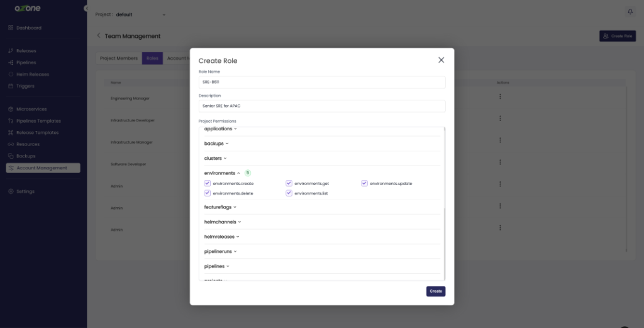This screenshot has width=644, height=328.
Task: Select the Microservices icon in sidebar
Action: click(x=11, y=110)
